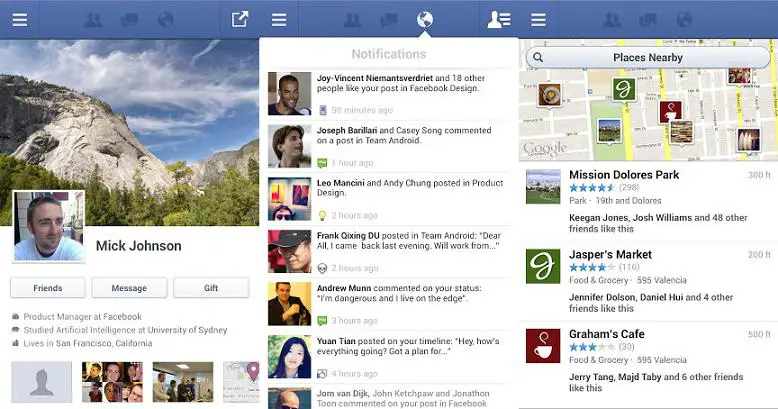
Task: Click "Studied Artificial Intelligence at University of Sydney"
Action: [x=119, y=330]
